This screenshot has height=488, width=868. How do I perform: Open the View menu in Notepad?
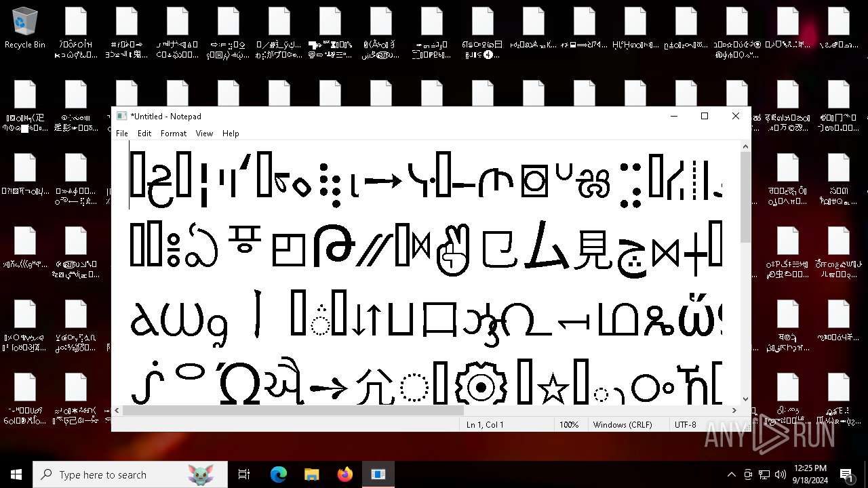click(204, 134)
